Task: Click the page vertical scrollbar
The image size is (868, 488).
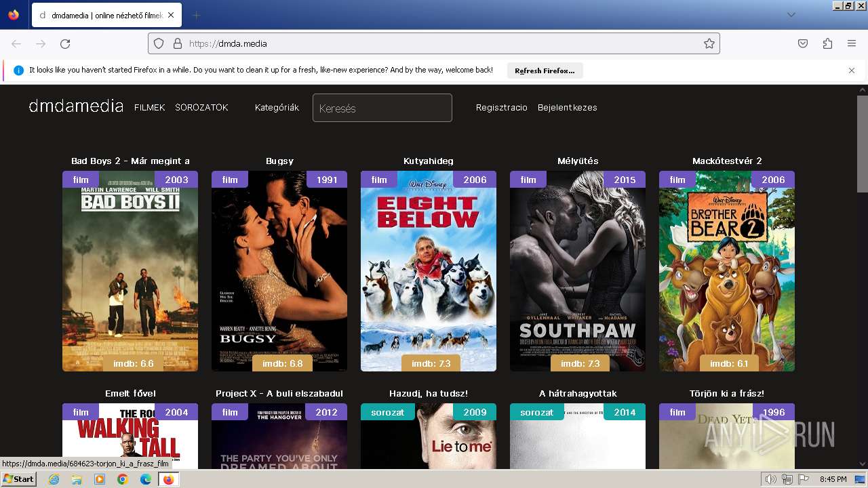Action: point(862,144)
